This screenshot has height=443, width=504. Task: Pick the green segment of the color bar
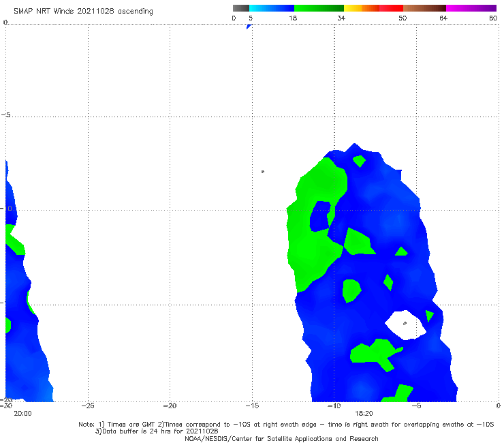point(319,8)
